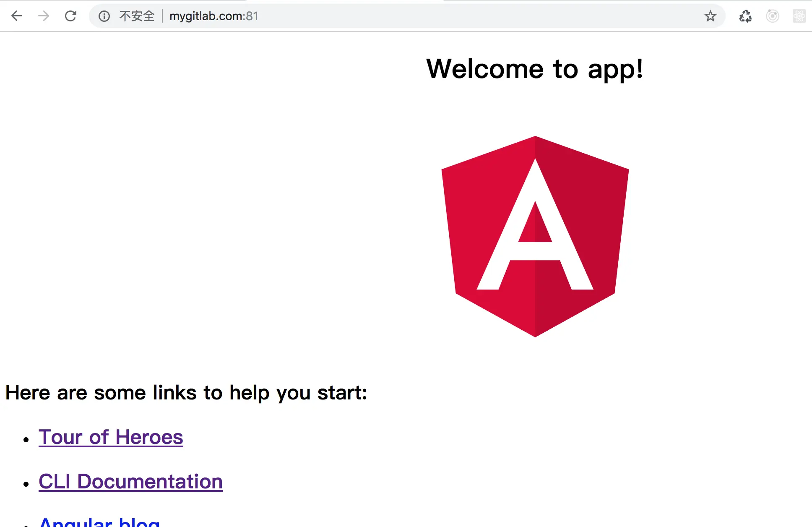Click the bullet before CLI Documentation
Image resolution: width=812 pixels, height=527 pixels.
26,484
